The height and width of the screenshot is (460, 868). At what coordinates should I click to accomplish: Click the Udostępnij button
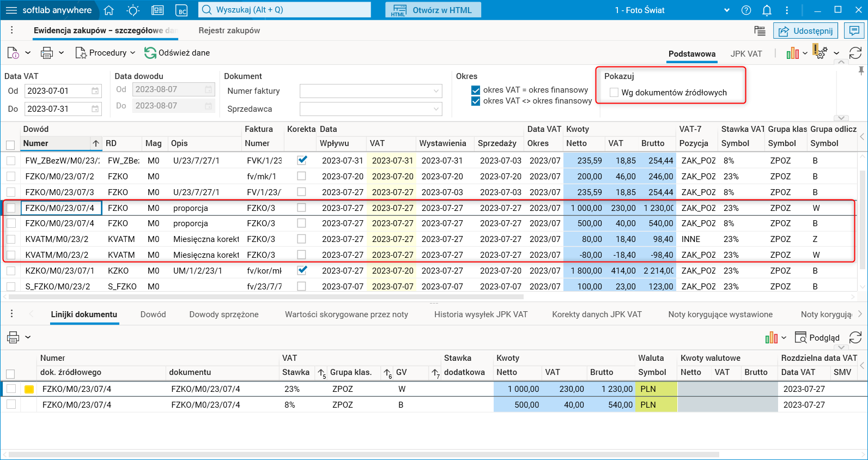point(805,31)
